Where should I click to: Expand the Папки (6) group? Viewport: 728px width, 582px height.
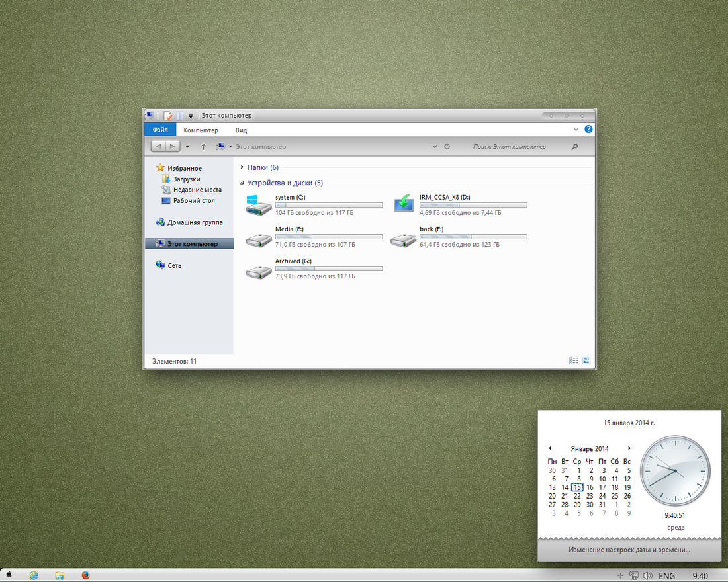242,167
